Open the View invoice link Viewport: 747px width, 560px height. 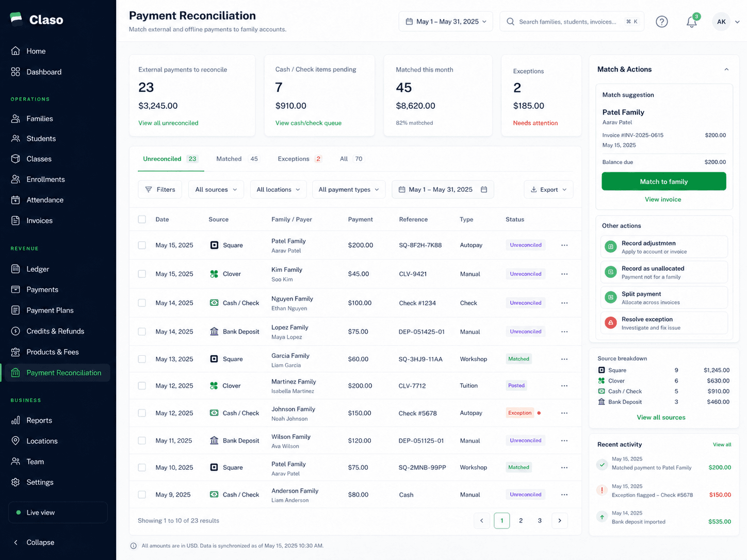(663, 200)
